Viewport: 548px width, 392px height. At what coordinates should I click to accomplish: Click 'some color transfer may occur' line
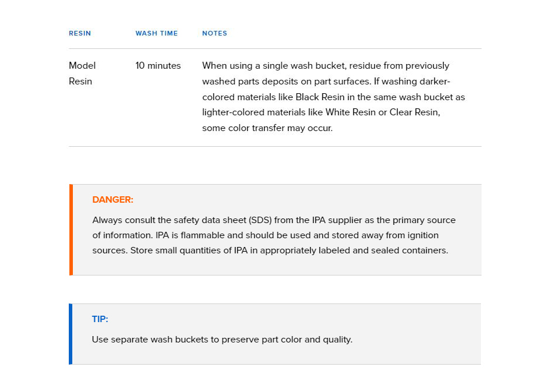[x=267, y=128]
